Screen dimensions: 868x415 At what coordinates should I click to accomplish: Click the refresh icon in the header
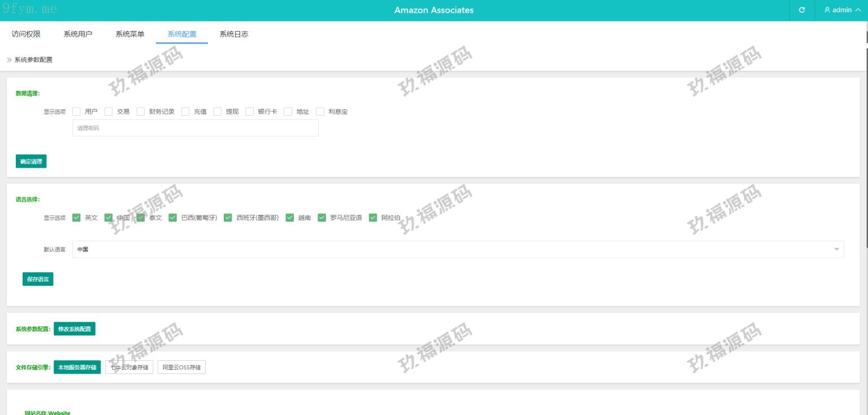[801, 10]
